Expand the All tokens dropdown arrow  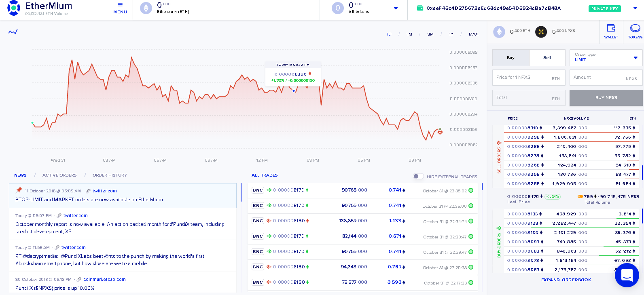[x=396, y=8]
